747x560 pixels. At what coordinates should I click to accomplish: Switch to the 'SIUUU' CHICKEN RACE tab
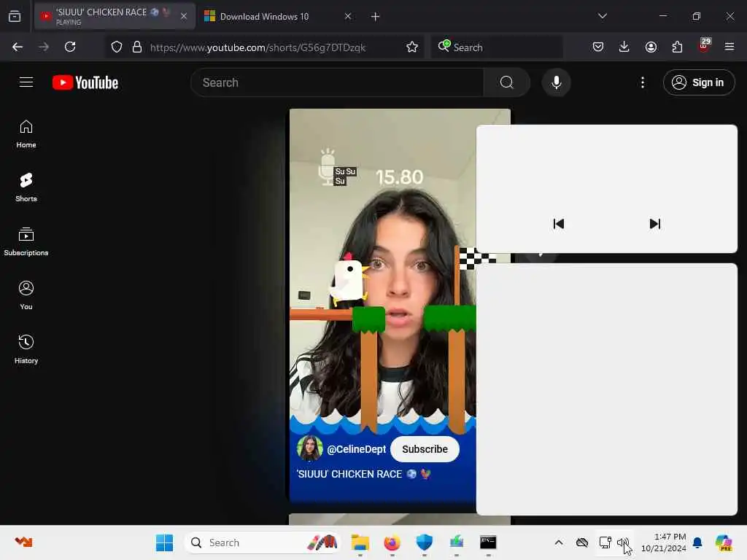[115, 16]
